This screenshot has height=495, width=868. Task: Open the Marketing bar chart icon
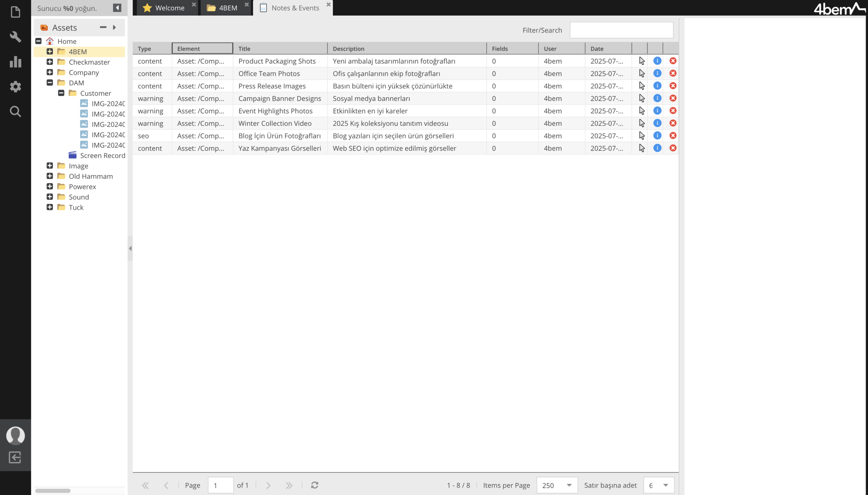point(15,61)
